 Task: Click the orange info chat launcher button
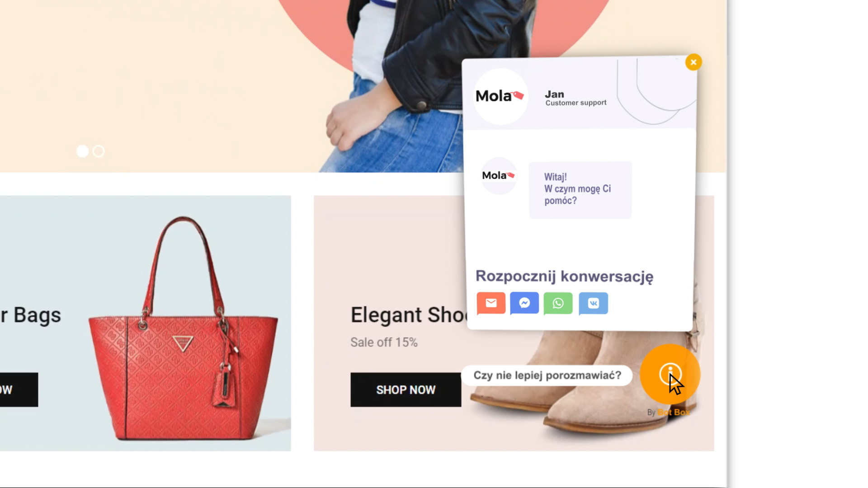[x=670, y=374]
